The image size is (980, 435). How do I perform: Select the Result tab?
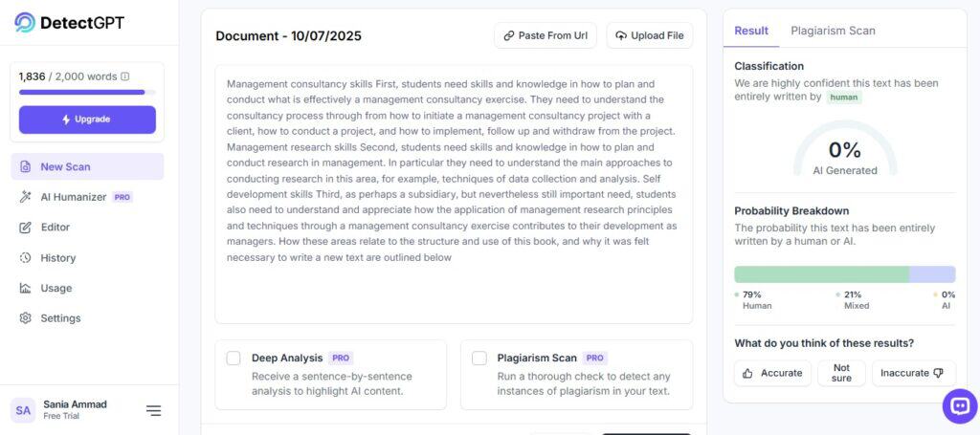751,31
